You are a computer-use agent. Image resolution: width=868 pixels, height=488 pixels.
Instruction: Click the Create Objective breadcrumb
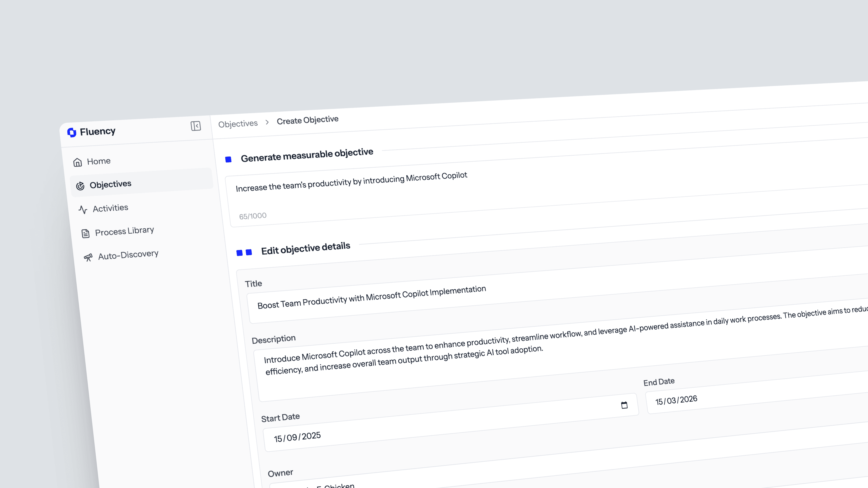click(308, 120)
